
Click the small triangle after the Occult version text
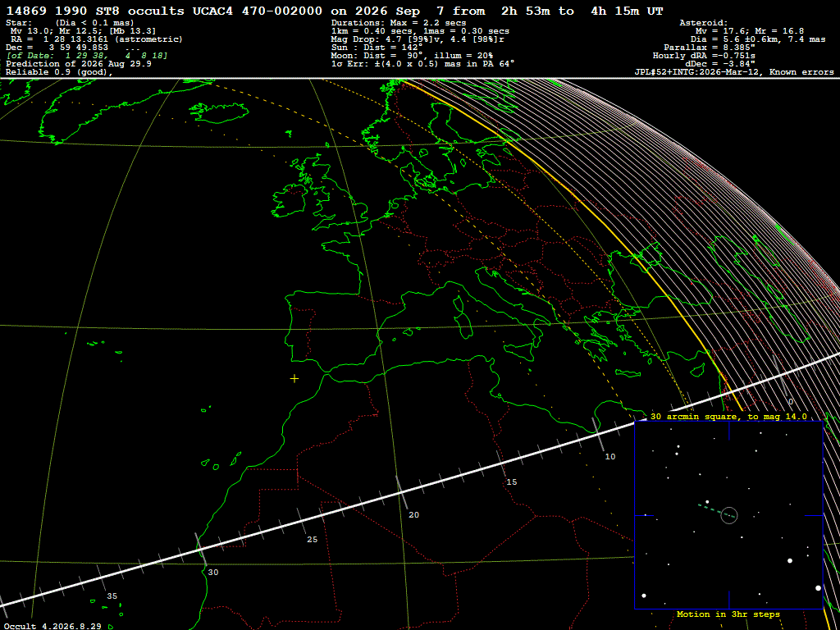pyautogui.click(x=111, y=626)
